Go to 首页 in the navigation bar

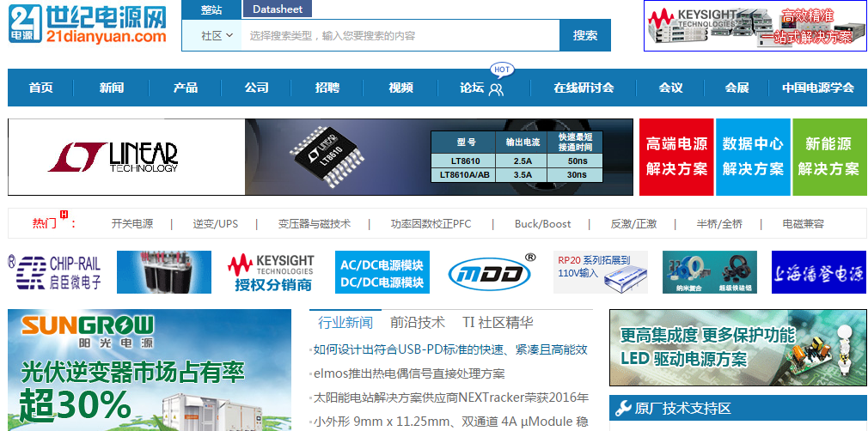click(x=41, y=88)
